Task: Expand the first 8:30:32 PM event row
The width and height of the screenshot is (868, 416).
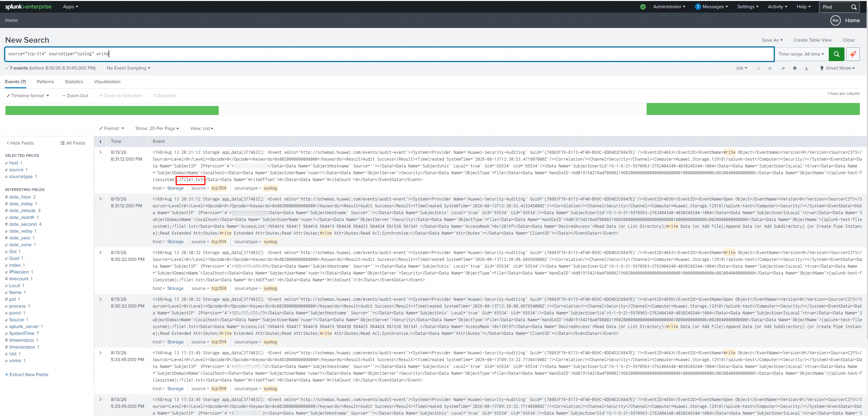Action: [100, 253]
